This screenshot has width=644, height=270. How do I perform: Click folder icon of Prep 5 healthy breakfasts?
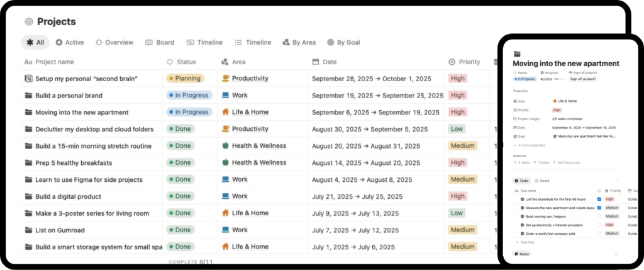[x=28, y=163]
